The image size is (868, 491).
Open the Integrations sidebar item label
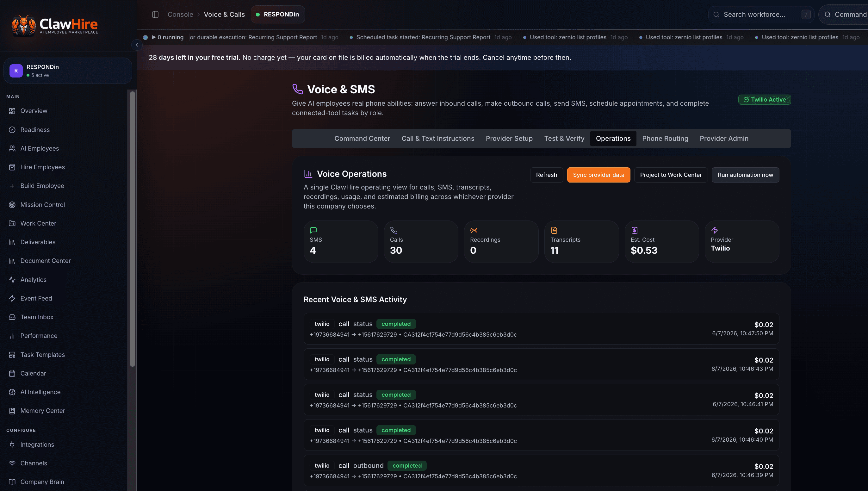point(37,444)
